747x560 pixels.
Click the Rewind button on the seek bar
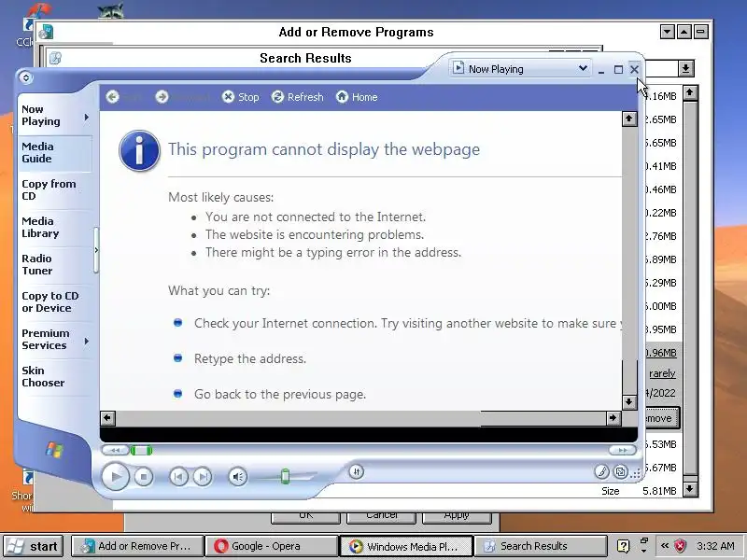tap(115, 450)
